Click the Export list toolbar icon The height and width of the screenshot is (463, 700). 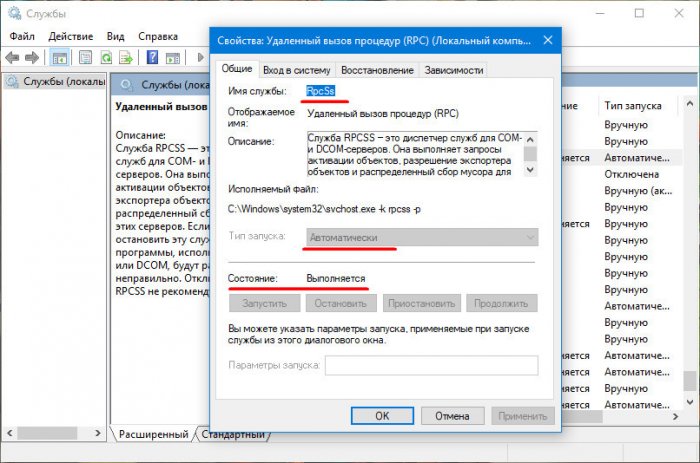[x=126, y=58]
